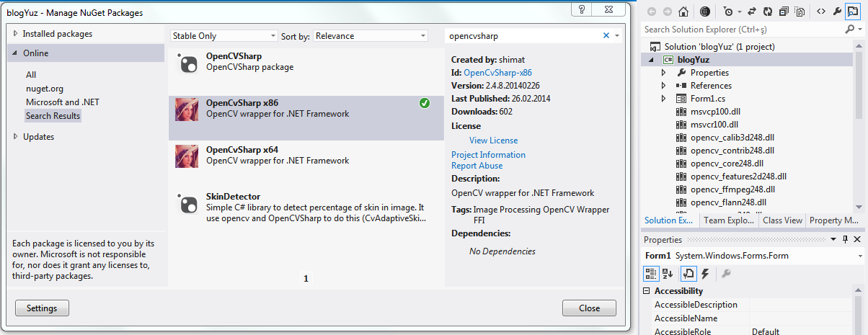
Task: Collapse the blogYuz project node
Action: [x=652, y=60]
